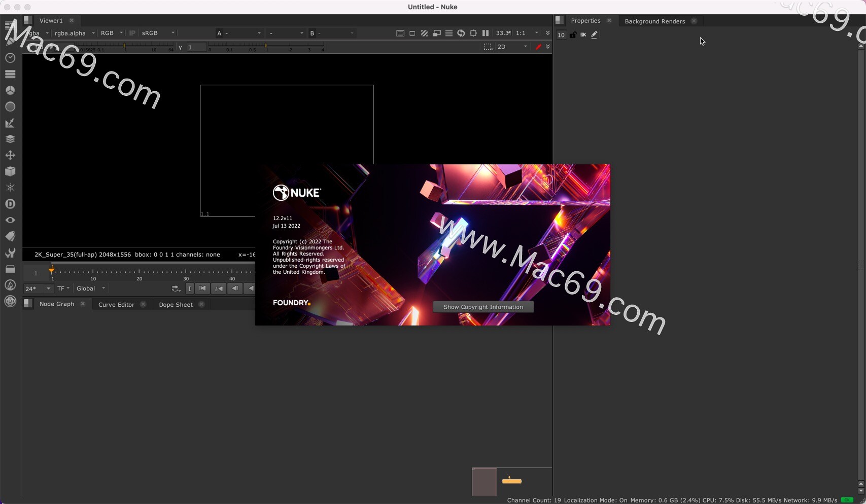Switch to the Dope Sheet tab
The image size is (866, 504).
176,305
